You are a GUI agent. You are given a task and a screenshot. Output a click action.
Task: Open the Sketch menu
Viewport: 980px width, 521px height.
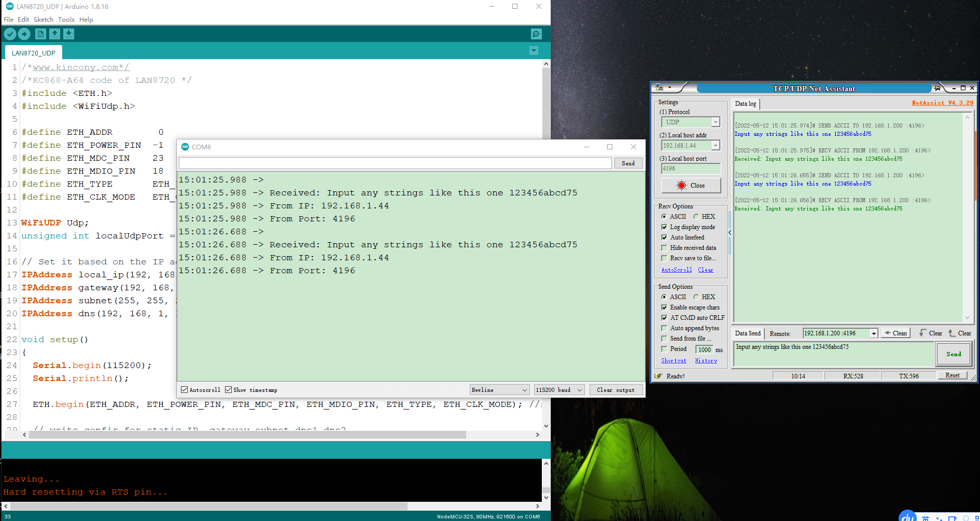coord(44,20)
